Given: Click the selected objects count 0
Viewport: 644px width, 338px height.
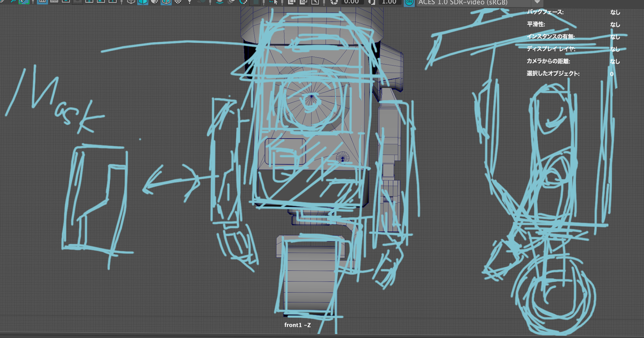Looking at the screenshot, I should click(x=612, y=74).
